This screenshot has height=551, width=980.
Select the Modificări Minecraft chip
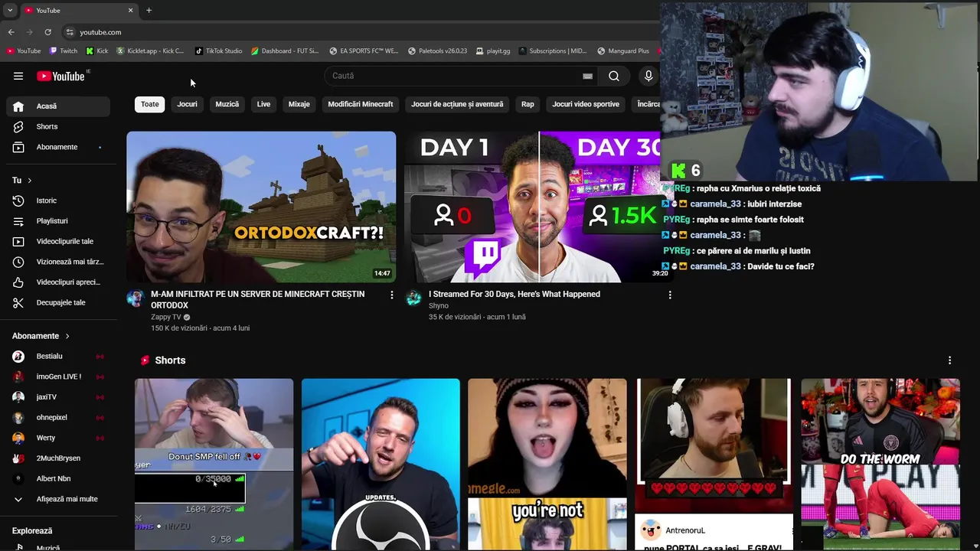[x=361, y=104]
